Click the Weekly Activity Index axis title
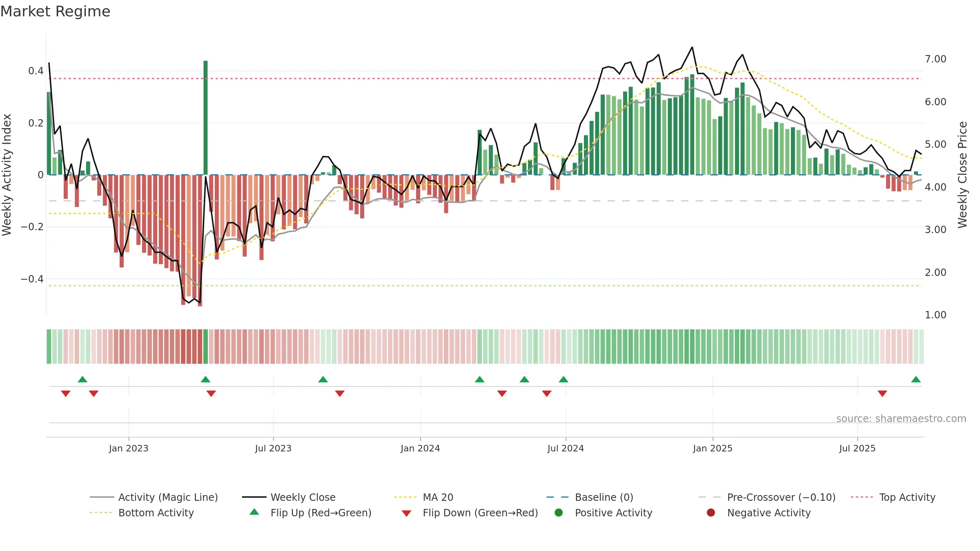Screen dimensions: 980x551 tap(7, 175)
